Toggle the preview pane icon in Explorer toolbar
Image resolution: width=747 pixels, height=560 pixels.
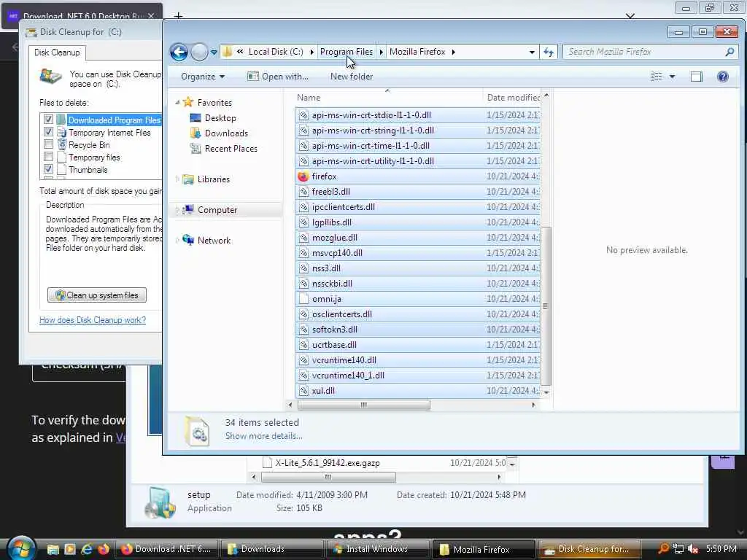pos(697,77)
